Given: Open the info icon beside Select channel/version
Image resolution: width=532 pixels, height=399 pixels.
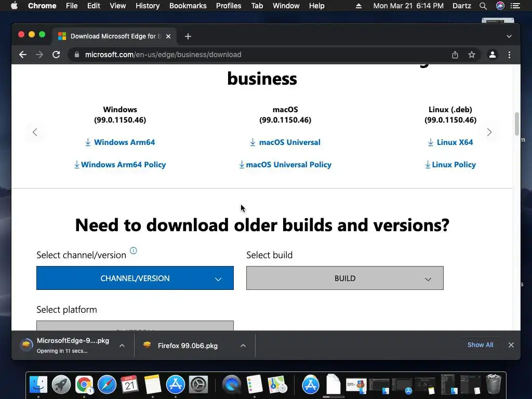Looking at the screenshot, I should 134,251.
